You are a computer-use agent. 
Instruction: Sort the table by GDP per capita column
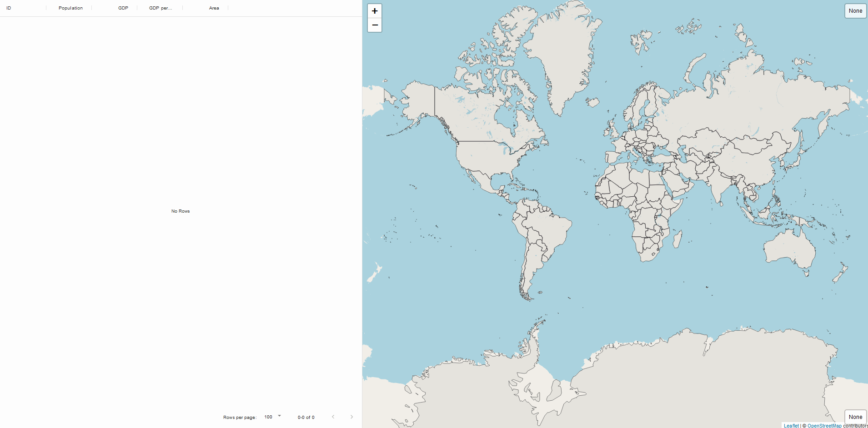tap(160, 8)
